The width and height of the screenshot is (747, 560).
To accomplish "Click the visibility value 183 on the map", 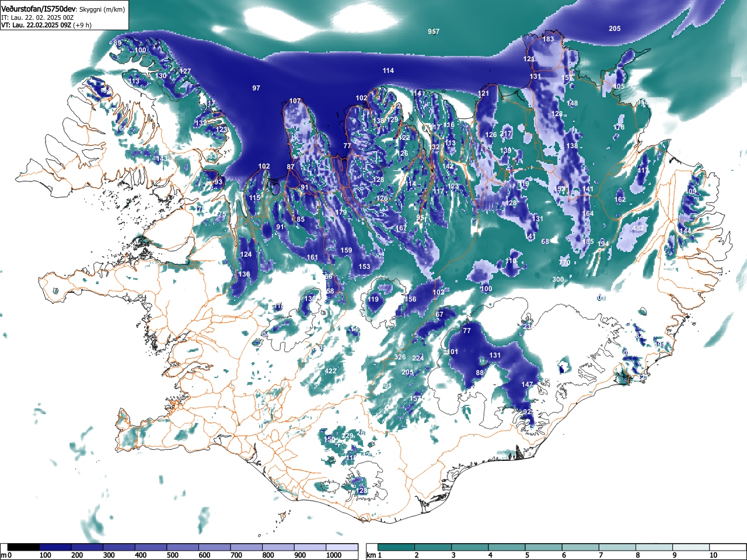I will (x=548, y=39).
